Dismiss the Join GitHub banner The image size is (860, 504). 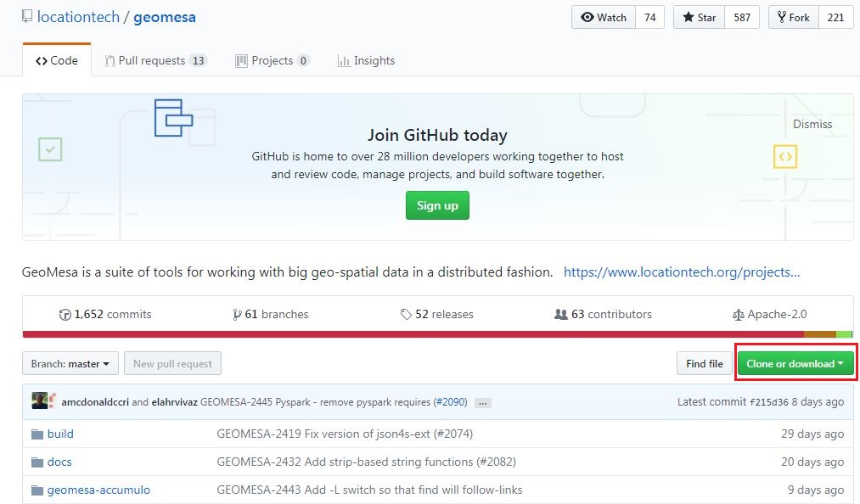[x=812, y=124]
